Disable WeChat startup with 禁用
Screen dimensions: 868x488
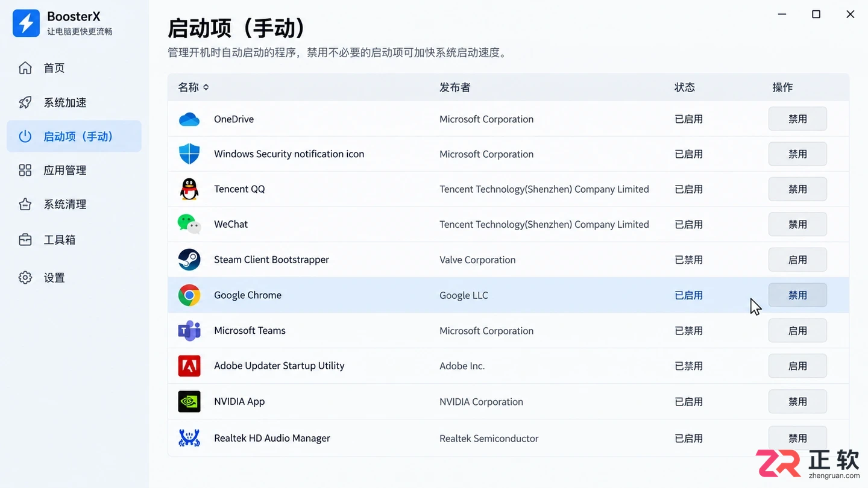tap(797, 225)
